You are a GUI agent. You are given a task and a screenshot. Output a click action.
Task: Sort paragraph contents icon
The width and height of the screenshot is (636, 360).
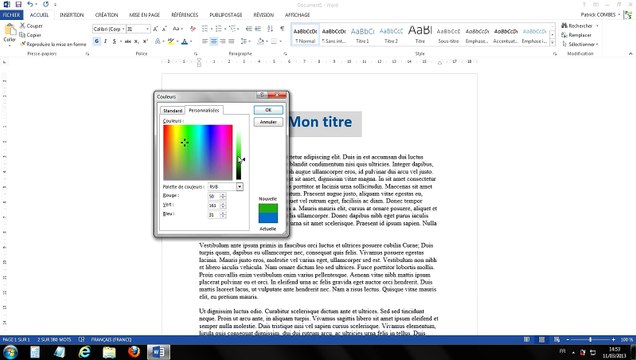point(270,29)
